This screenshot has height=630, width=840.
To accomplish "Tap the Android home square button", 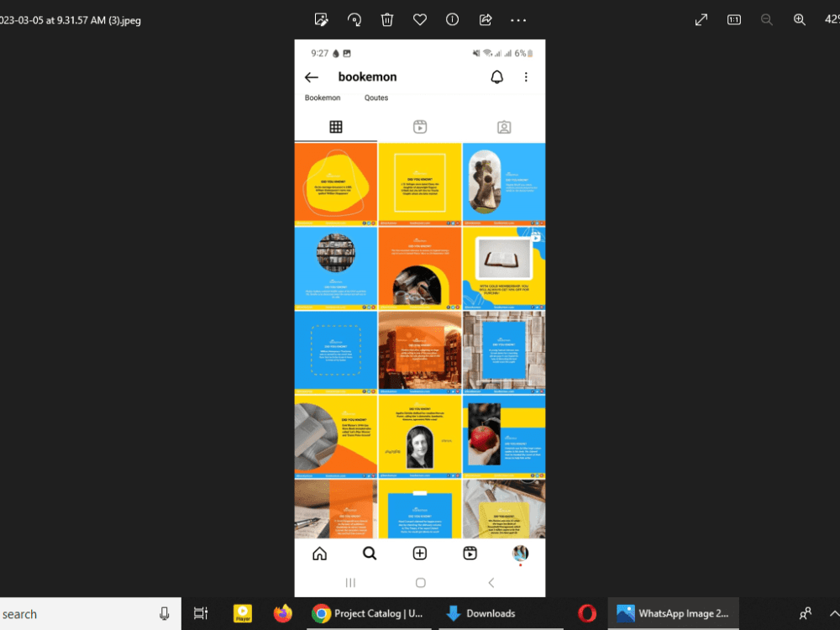I will point(421,582).
